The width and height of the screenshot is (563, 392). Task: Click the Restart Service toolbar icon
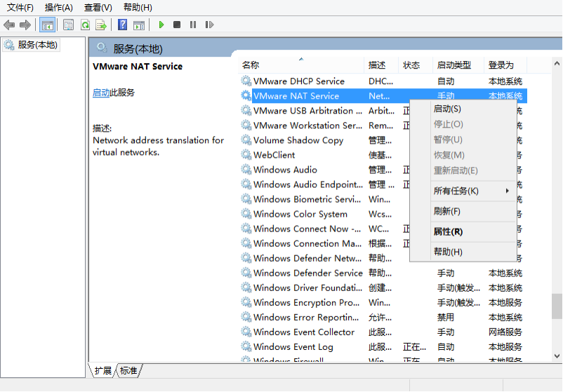coord(209,25)
